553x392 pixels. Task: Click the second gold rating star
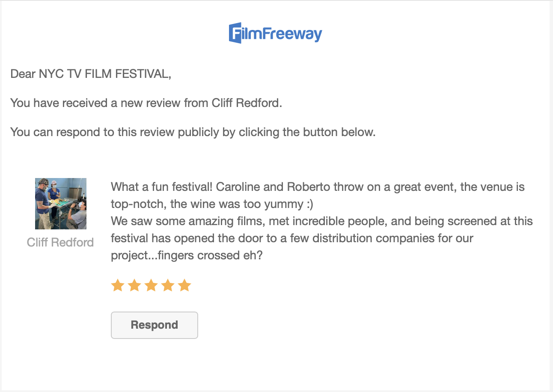[x=134, y=285]
